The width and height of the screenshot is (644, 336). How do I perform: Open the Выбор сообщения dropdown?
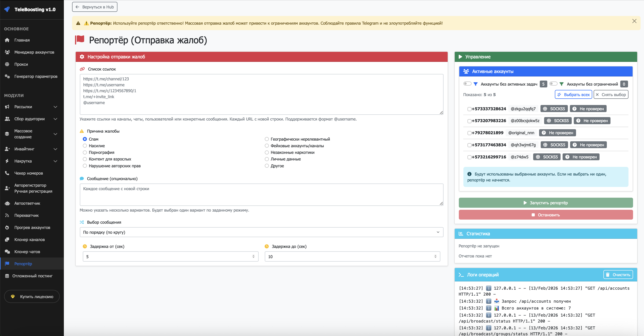coord(261,232)
